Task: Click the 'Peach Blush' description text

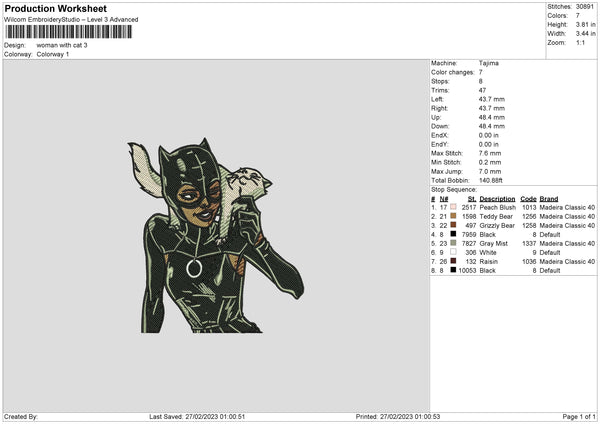Action: tap(497, 207)
